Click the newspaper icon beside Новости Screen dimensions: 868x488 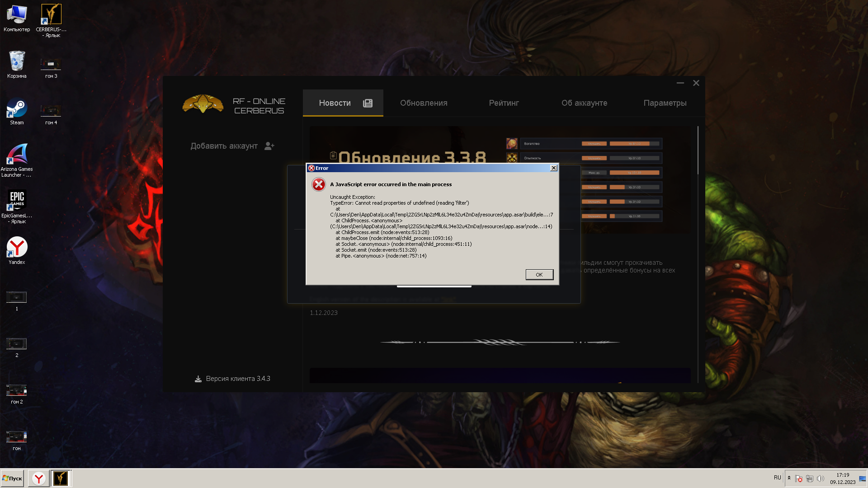click(x=368, y=103)
